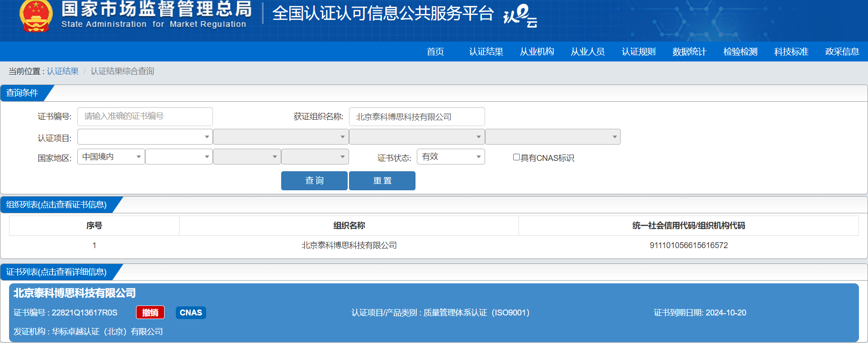Click the 全国认证认可信息公共服务平台 title
The height and width of the screenshot is (343, 868).
pyautogui.click(x=383, y=14)
